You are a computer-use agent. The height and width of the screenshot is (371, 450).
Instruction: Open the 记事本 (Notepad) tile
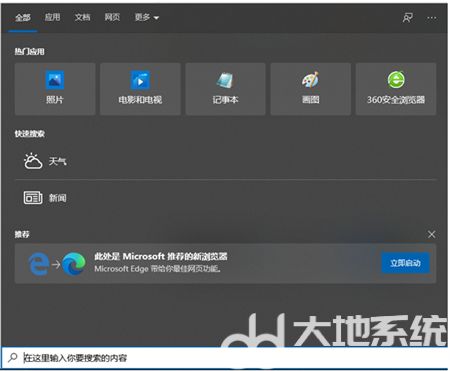tap(225, 89)
